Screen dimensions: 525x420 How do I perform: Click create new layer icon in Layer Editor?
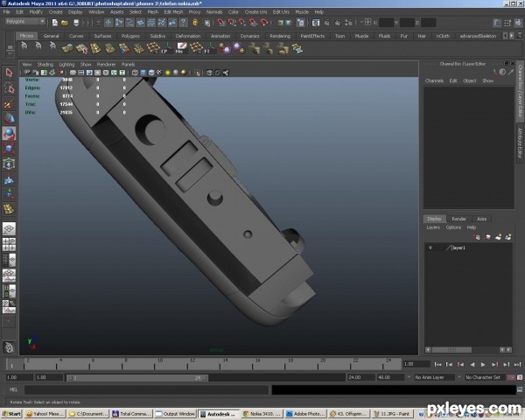[x=498, y=237]
